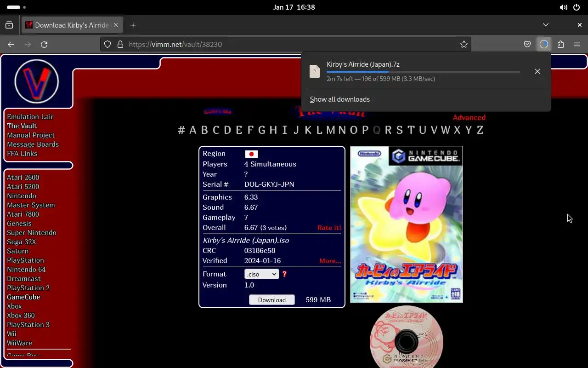Open the Saturn system link
Viewport: 588px width, 368px height.
[17, 251]
